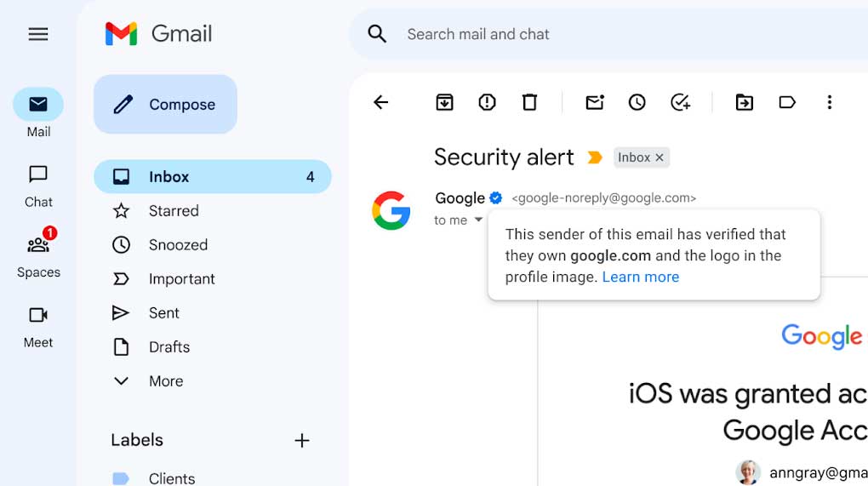Viewport: 868px width, 486px height.
Task: Click the Compose button
Action: 165,105
